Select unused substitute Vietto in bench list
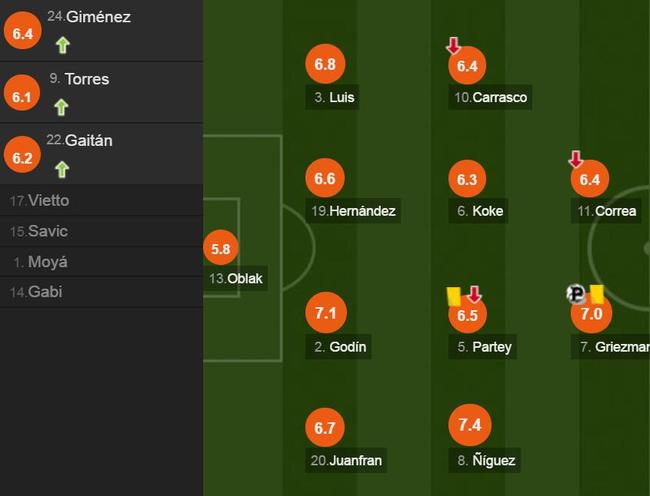Image resolution: width=650 pixels, height=496 pixels. click(102, 201)
